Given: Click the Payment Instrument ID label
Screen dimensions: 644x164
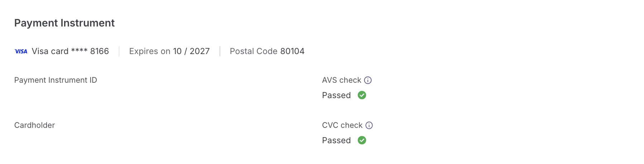Looking at the screenshot, I should pos(56,80).
